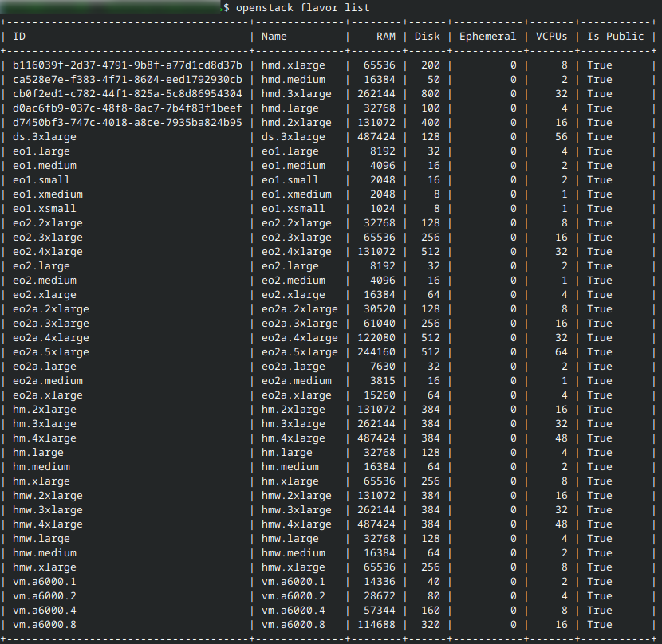
Task: Click the Ephemeral column header
Action: click(x=487, y=37)
